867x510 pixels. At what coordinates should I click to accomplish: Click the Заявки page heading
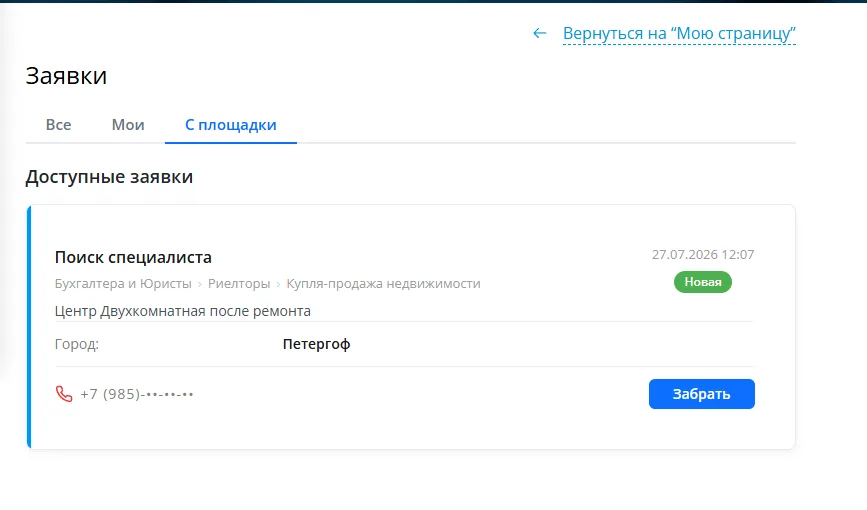click(x=66, y=76)
